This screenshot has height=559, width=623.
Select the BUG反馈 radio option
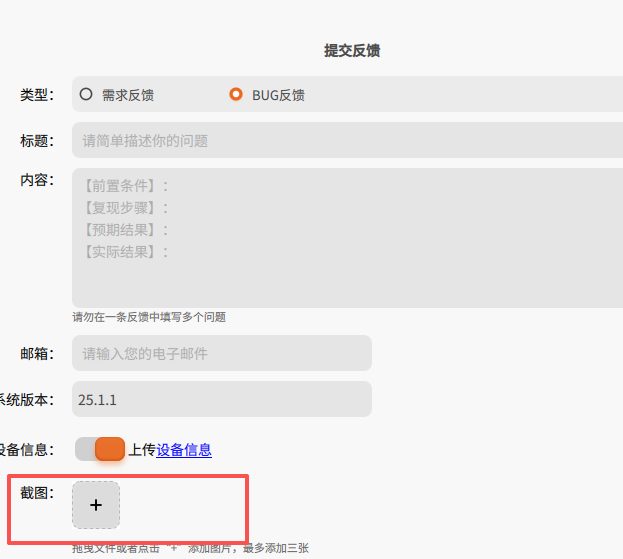(236, 95)
